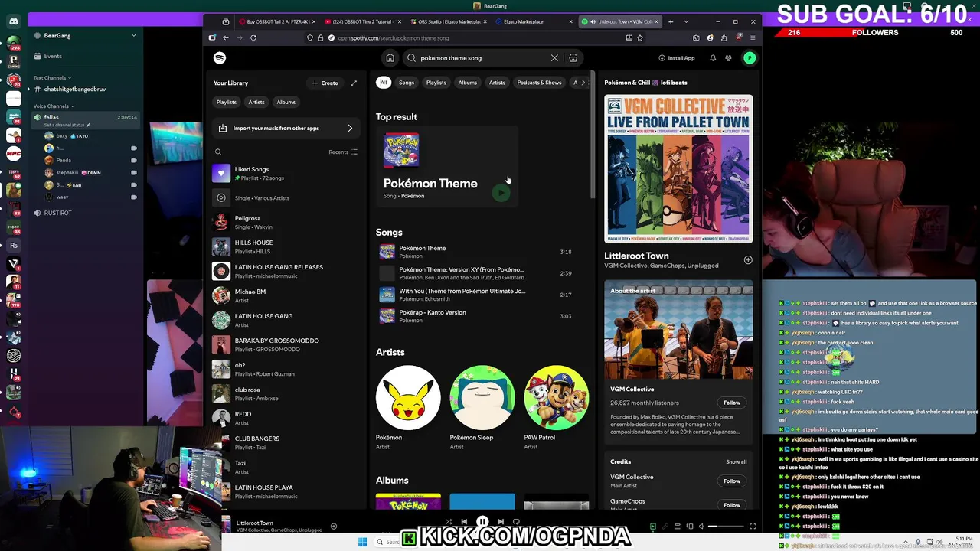
Task: Play the Pokémon Theme top result
Action: (500, 193)
